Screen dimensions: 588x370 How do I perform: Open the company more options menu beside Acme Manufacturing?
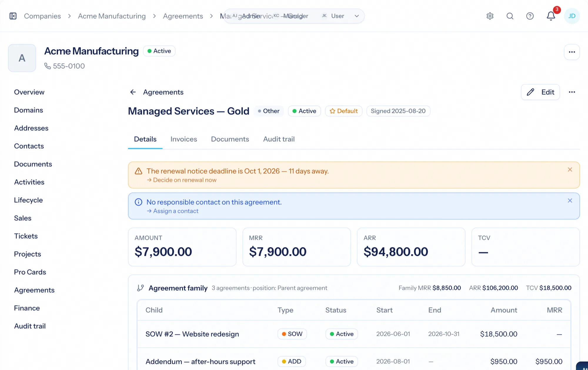click(x=572, y=52)
